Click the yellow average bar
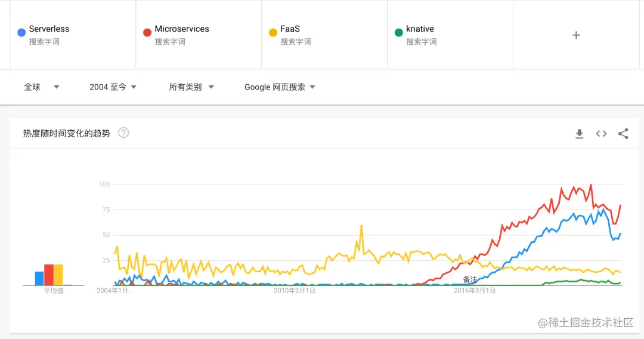 [x=58, y=275]
